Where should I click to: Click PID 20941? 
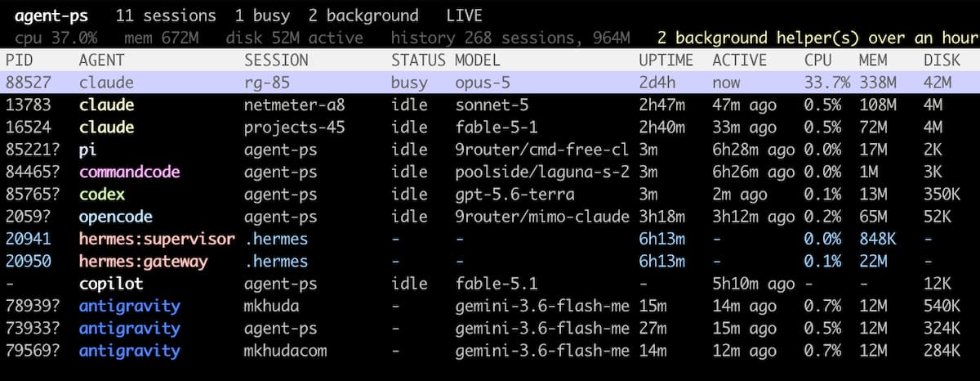[x=29, y=239]
